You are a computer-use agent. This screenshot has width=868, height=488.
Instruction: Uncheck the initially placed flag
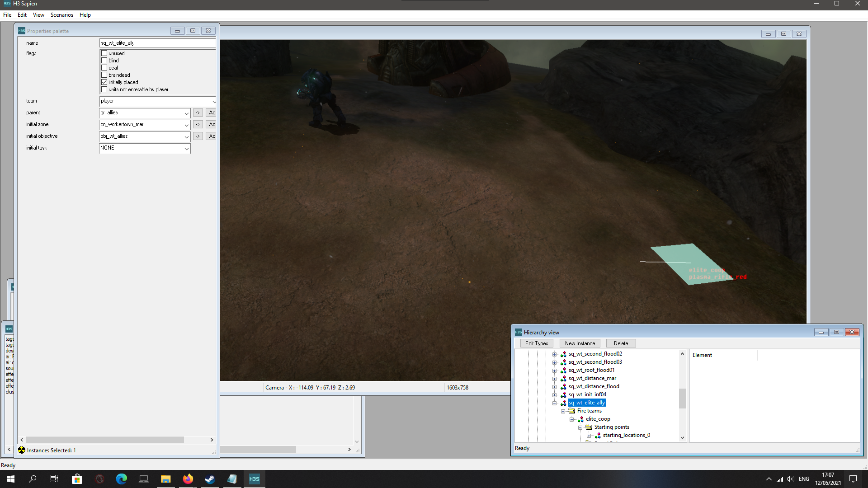(104, 82)
